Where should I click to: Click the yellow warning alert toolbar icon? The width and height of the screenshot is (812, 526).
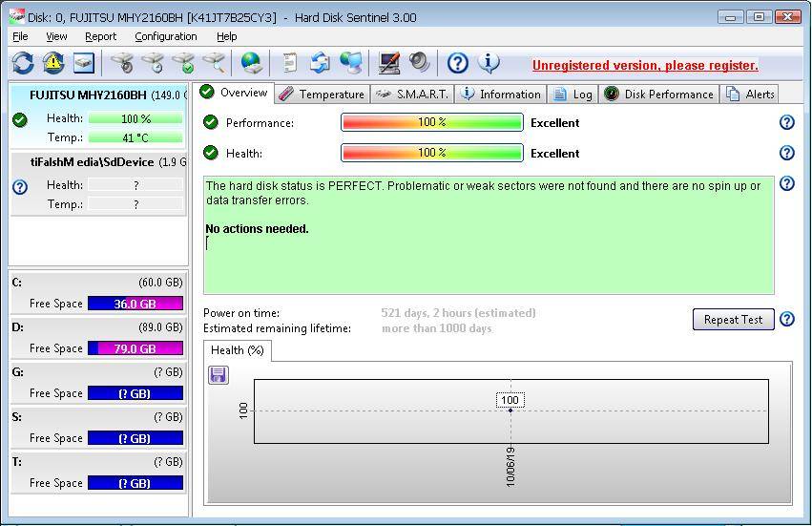pyautogui.click(x=53, y=63)
